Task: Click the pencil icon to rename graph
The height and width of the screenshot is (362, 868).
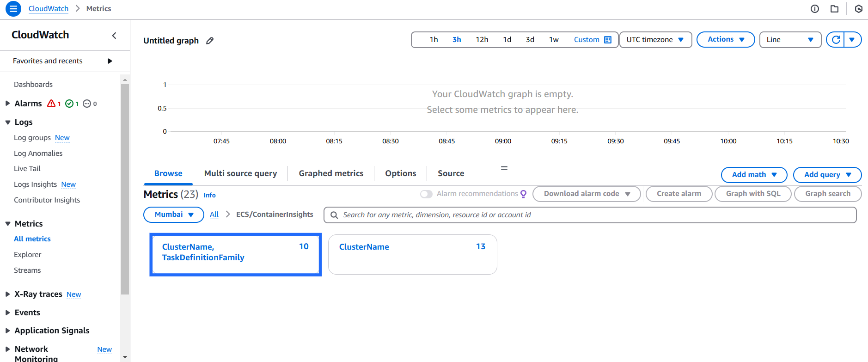Action: click(210, 41)
